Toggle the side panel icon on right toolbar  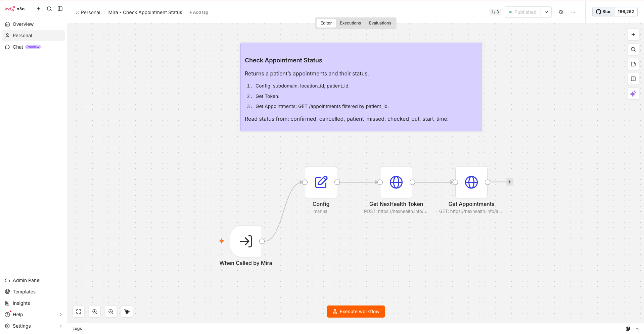[x=633, y=79]
